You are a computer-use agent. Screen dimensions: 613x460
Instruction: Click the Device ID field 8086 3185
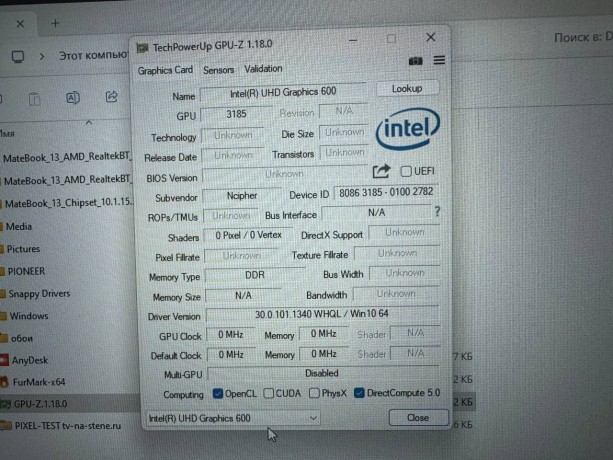[386, 192]
